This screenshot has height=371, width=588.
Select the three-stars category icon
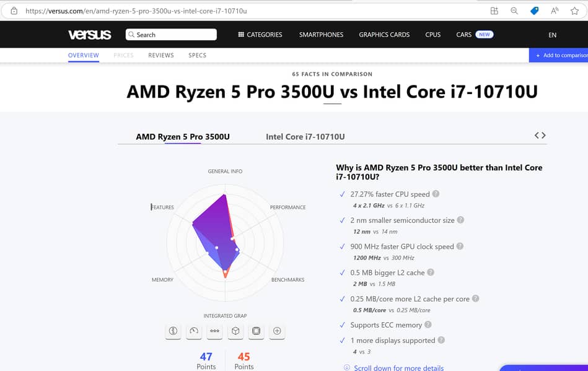pyautogui.click(x=214, y=331)
